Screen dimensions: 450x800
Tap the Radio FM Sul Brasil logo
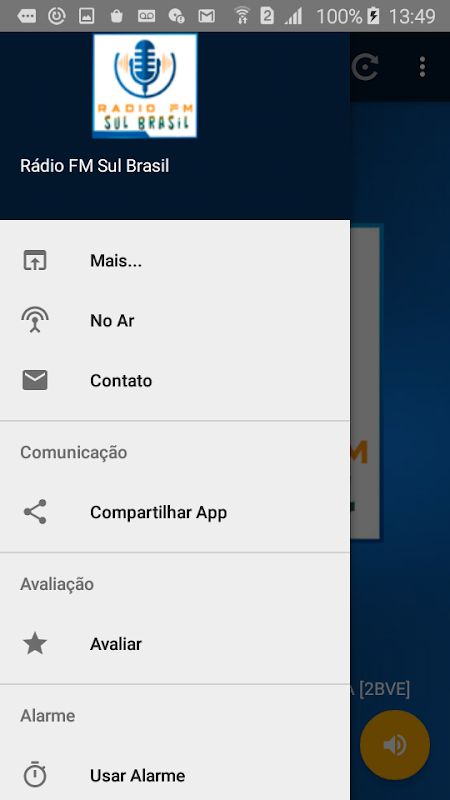145,86
